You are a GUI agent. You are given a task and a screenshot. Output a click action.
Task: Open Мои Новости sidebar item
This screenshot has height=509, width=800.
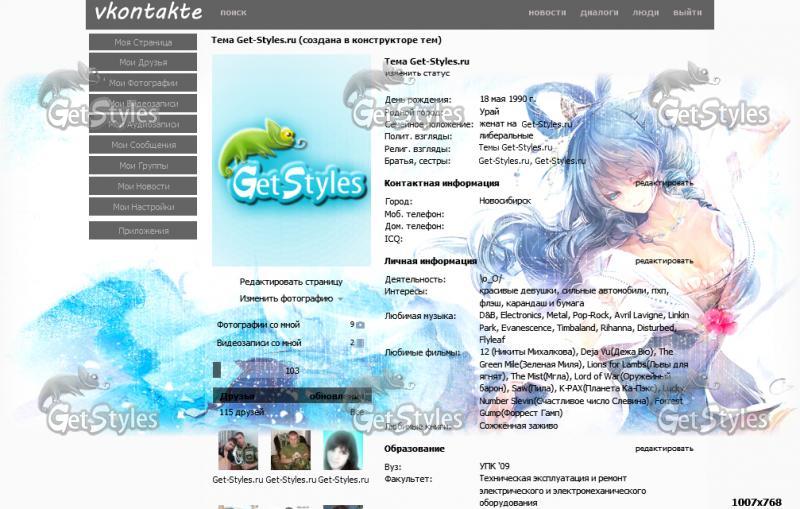pyautogui.click(x=143, y=186)
